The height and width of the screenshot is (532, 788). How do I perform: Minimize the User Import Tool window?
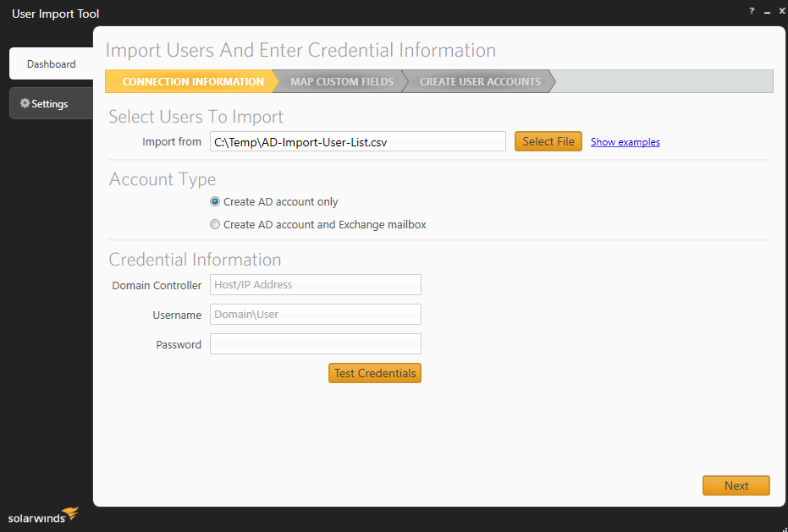(x=767, y=12)
